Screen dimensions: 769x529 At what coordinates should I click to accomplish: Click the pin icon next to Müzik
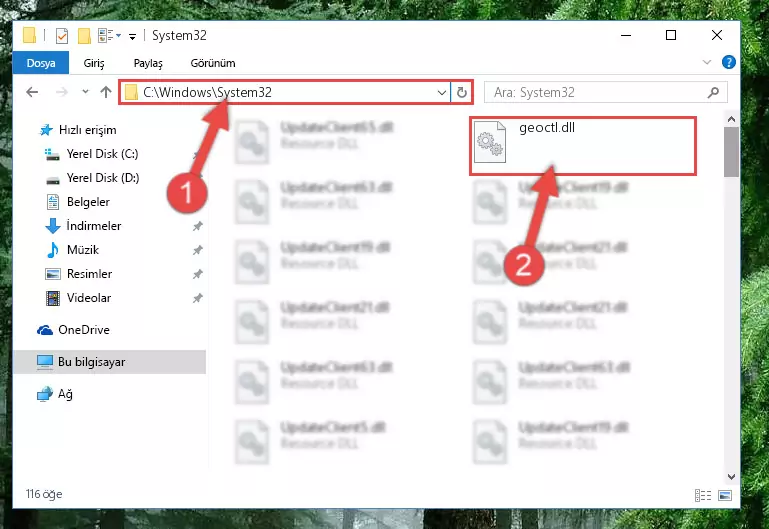coord(198,250)
